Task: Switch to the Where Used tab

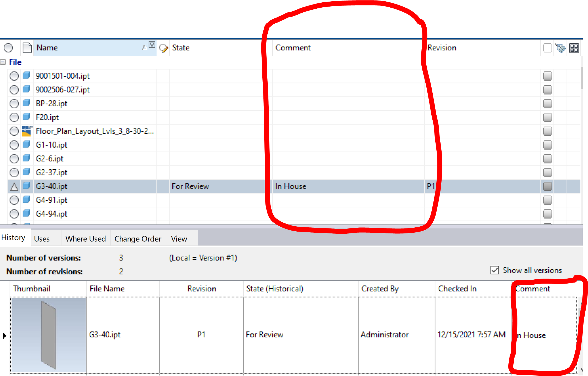Action: 86,239
